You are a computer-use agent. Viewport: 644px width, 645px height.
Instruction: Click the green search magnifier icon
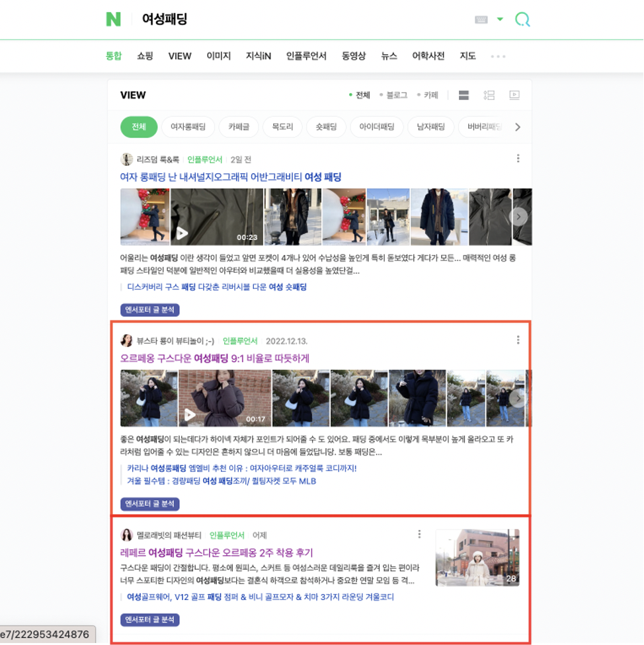tap(522, 19)
